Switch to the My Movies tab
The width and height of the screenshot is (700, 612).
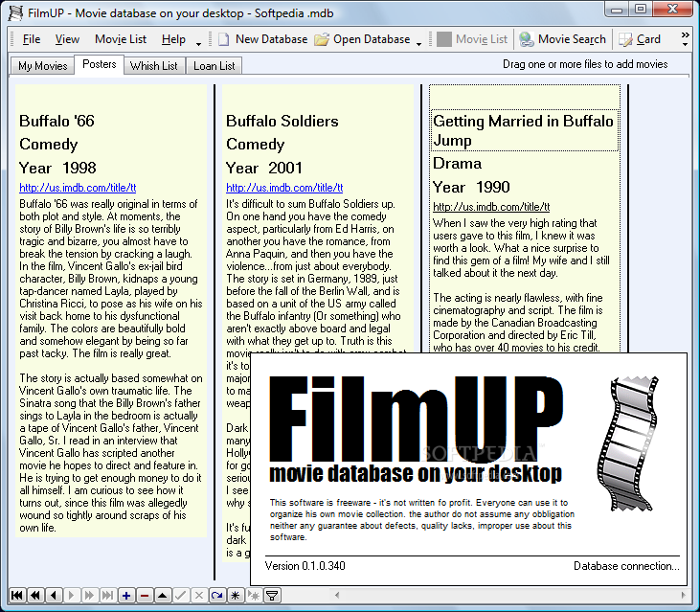[x=43, y=66]
